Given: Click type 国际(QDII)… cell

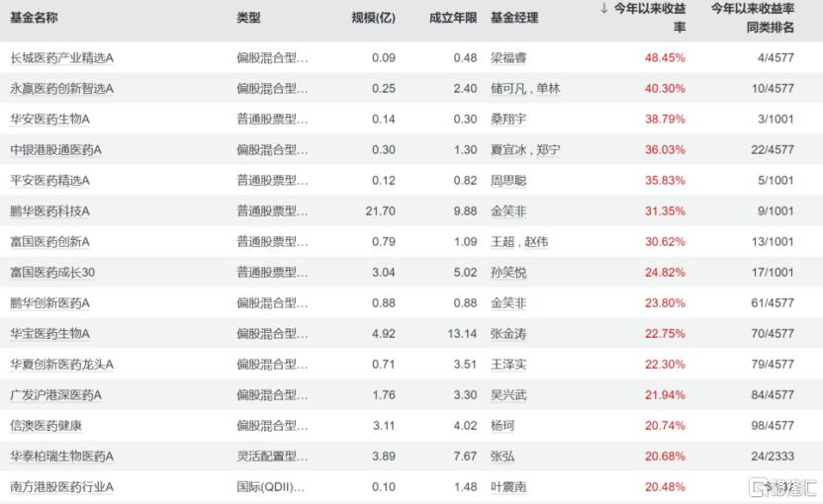Looking at the screenshot, I should tap(270, 487).
